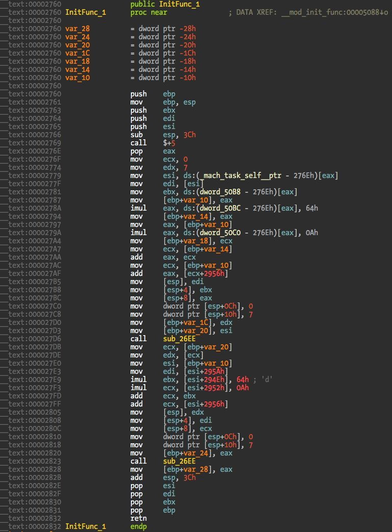
Task: Select the InitFunc_1 proc near label
Action: tap(86, 12)
